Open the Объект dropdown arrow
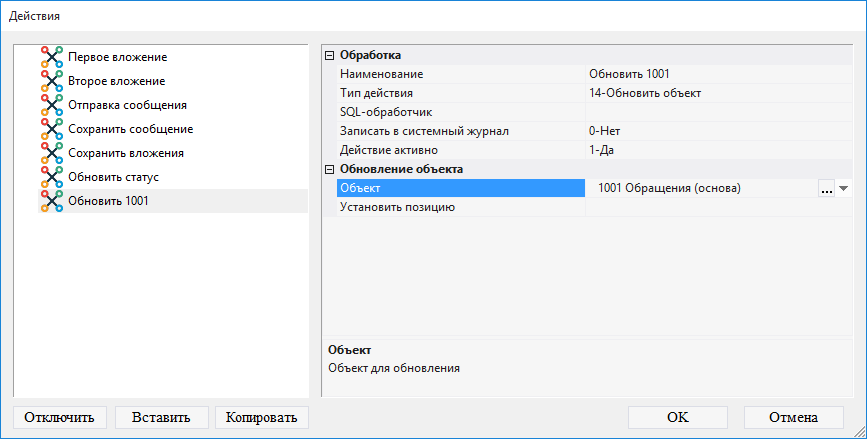 point(843,188)
